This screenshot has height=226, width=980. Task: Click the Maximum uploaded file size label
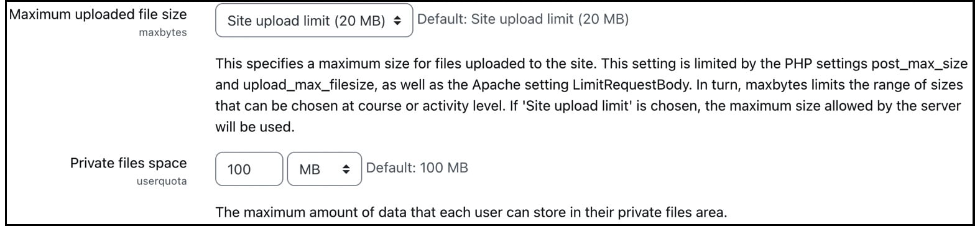tap(98, 14)
